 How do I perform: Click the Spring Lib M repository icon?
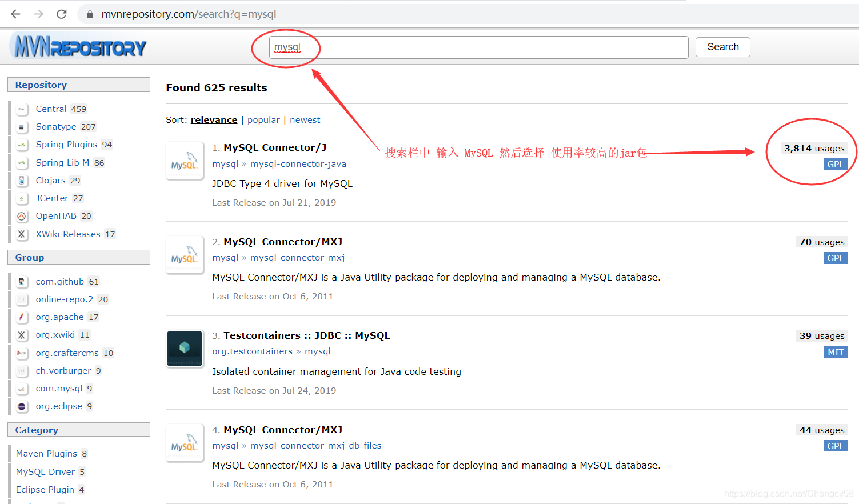22,163
